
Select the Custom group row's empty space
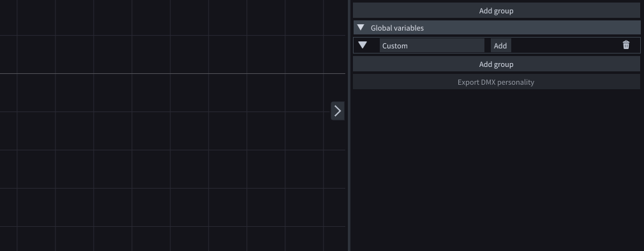tap(566, 45)
